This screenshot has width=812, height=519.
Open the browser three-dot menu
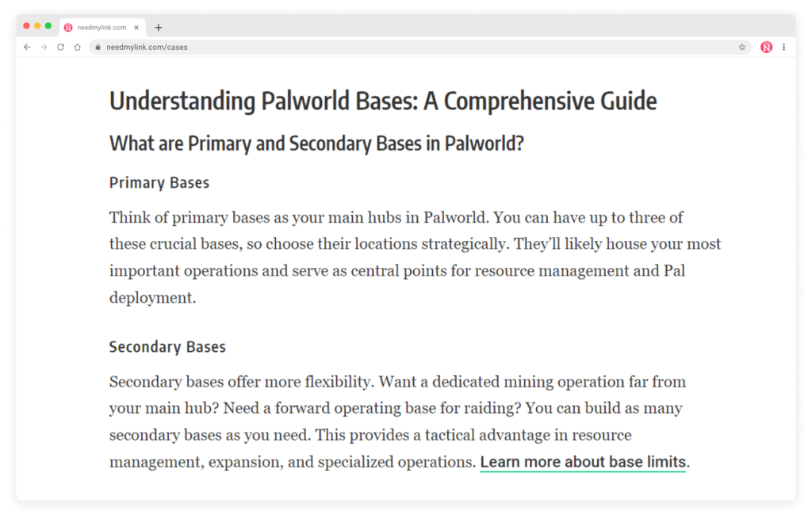pos(784,47)
